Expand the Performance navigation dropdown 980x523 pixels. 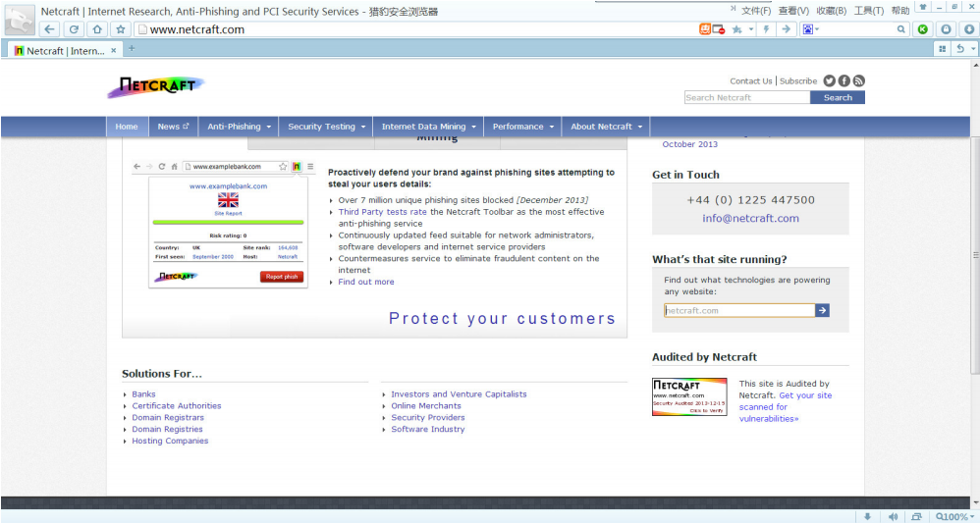(x=522, y=127)
